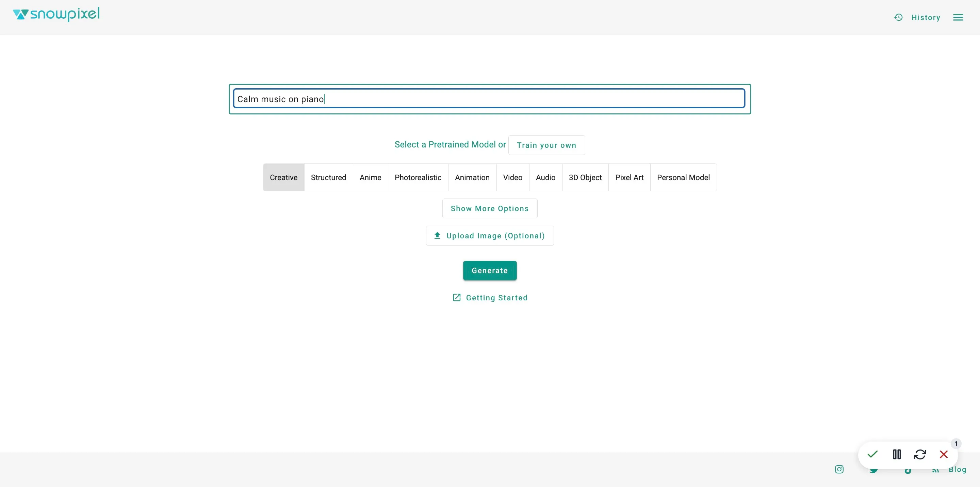Image resolution: width=980 pixels, height=487 pixels.
Task: Click the History clock icon
Action: (899, 17)
